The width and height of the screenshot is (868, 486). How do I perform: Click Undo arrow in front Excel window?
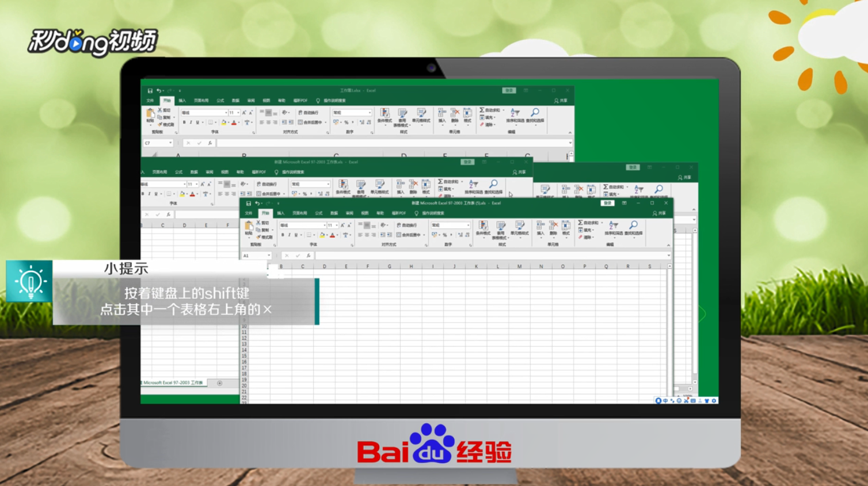pos(257,204)
